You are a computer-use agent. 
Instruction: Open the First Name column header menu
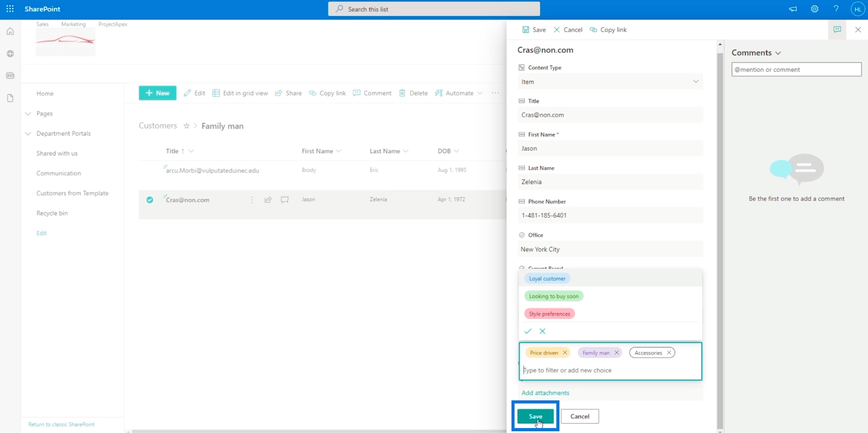[339, 151]
